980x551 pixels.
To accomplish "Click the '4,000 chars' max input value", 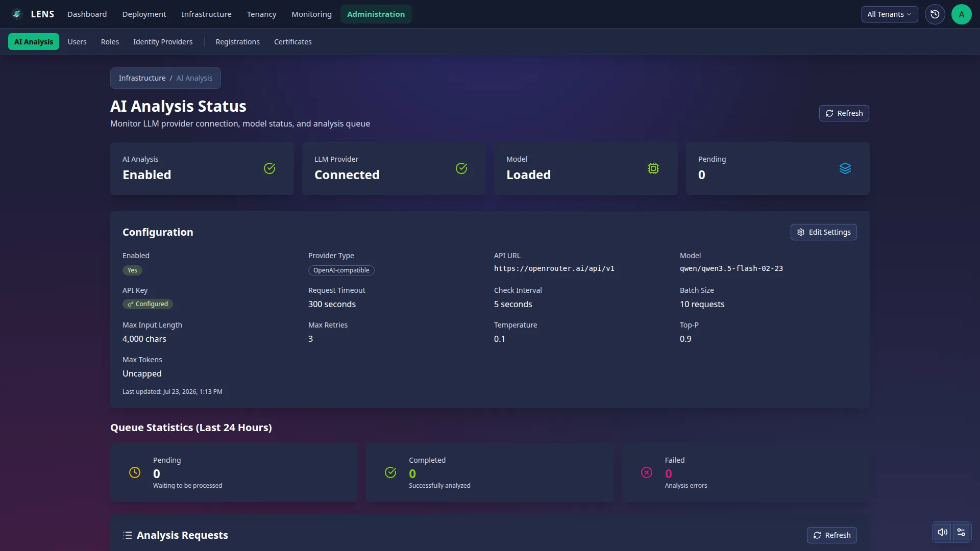I will (144, 339).
